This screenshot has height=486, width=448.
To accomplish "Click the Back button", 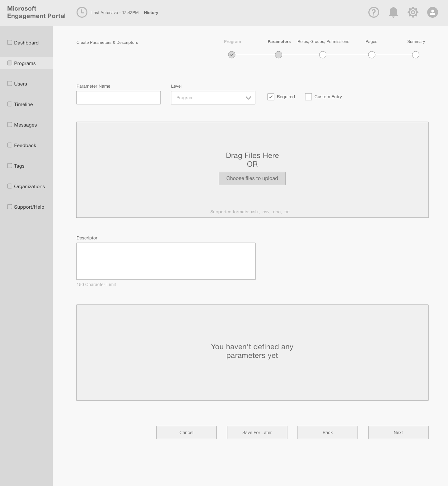I will click(x=328, y=433).
